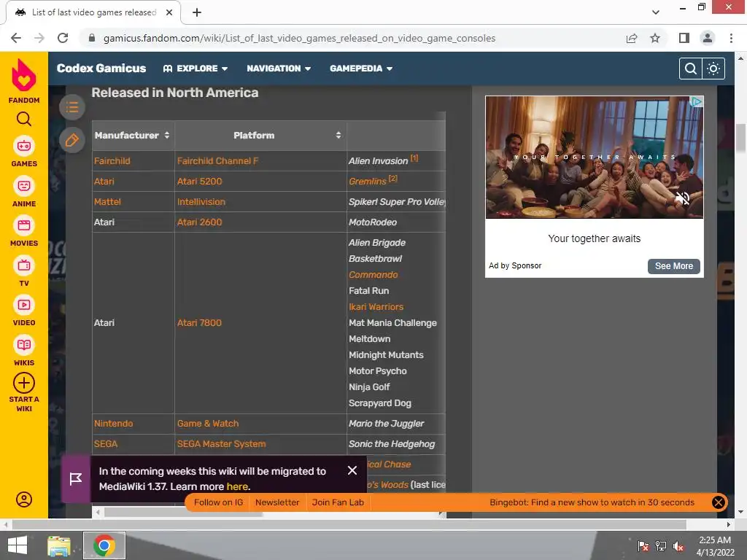Click the pencil edit page icon
This screenshot has height=560, width=747.
72,141
